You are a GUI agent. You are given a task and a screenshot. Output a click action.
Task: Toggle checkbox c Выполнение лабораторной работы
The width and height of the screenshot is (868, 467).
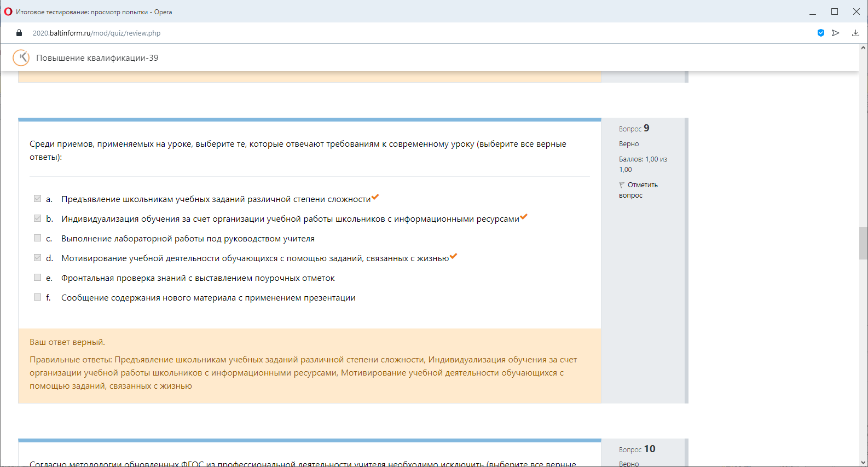(37, 238)
